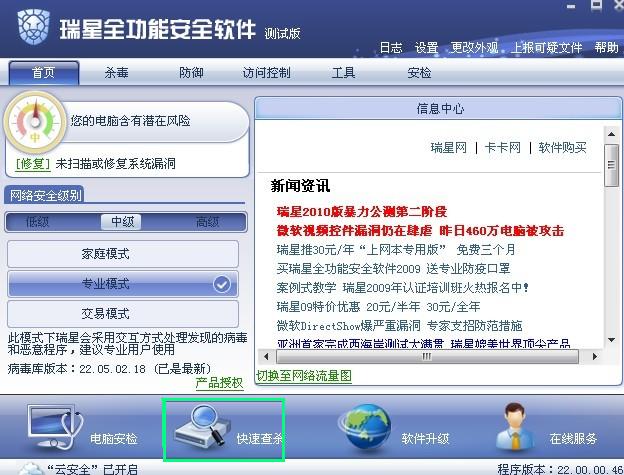624x475 pixels.
Task: Select 家庭模式 mode
Action: click(123, 254)
